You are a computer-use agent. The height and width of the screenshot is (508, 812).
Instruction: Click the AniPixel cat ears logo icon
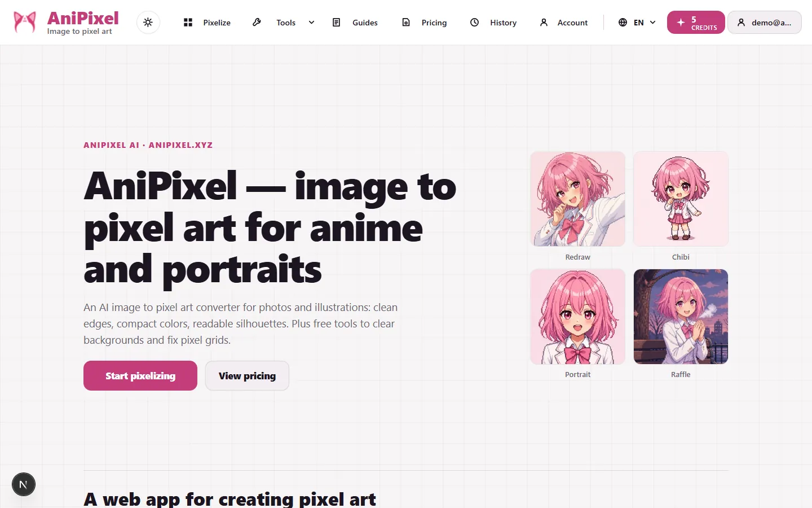(25, 23)
